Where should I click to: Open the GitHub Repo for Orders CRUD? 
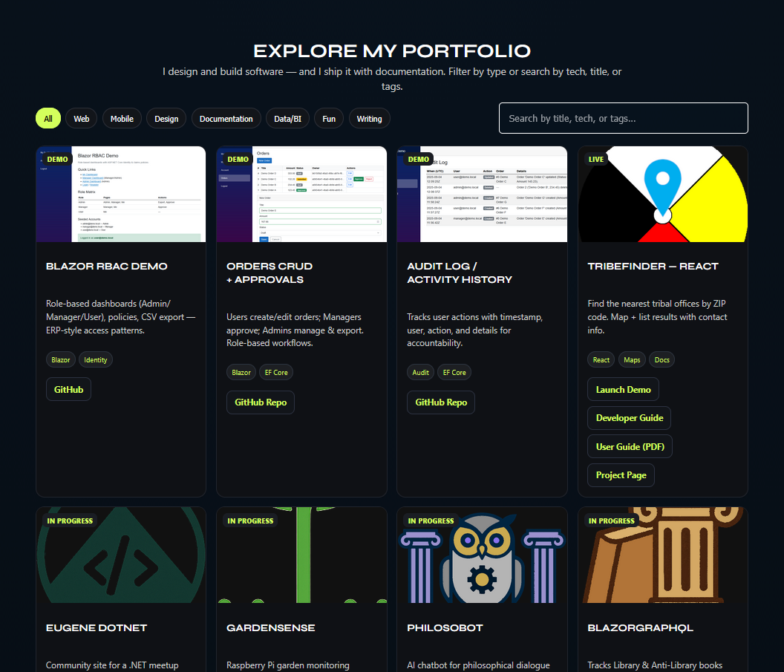point(260,402)
